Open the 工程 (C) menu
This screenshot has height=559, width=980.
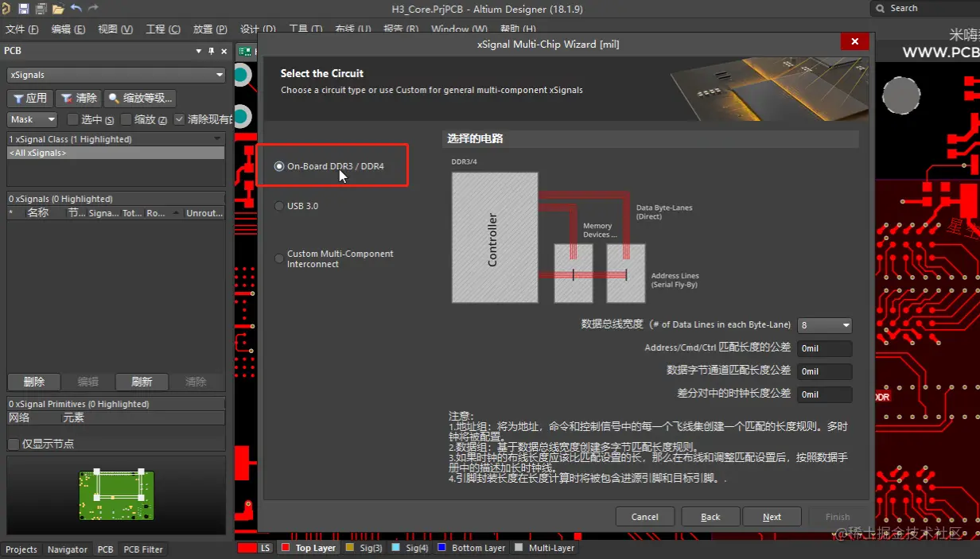tap(163, 29)
